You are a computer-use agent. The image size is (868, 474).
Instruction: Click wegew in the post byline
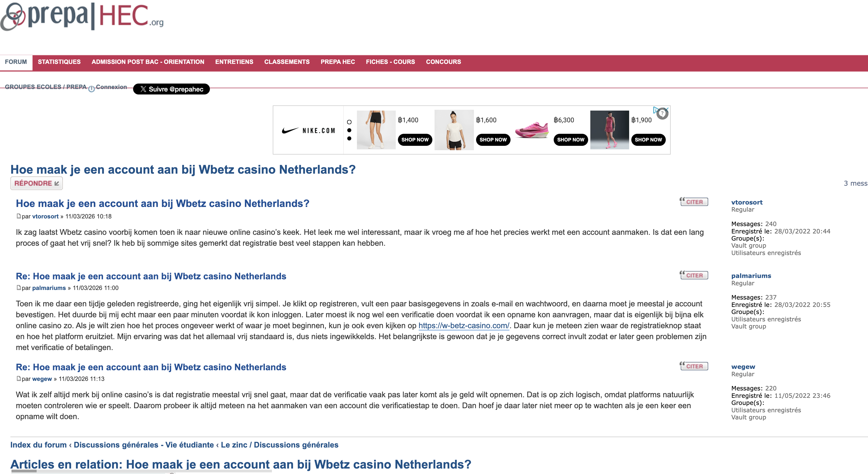(x=42, y=379)
